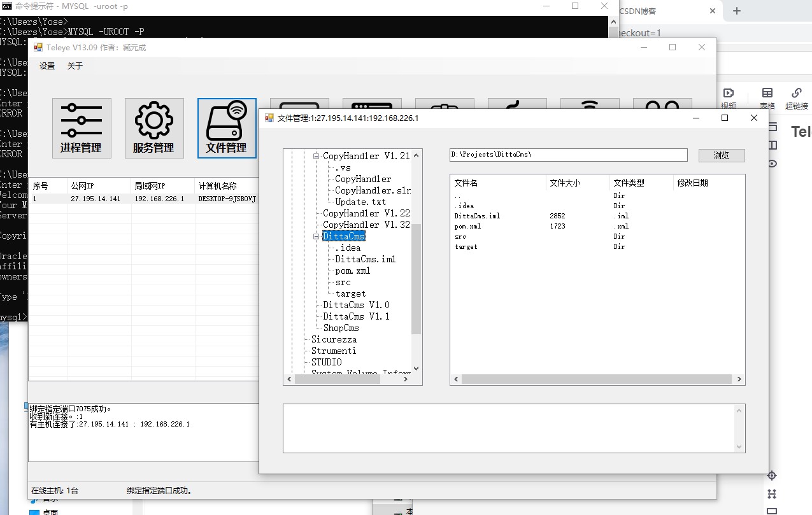Select Strumenti tree node
The image size is (812, 515).
coord(334,351)
